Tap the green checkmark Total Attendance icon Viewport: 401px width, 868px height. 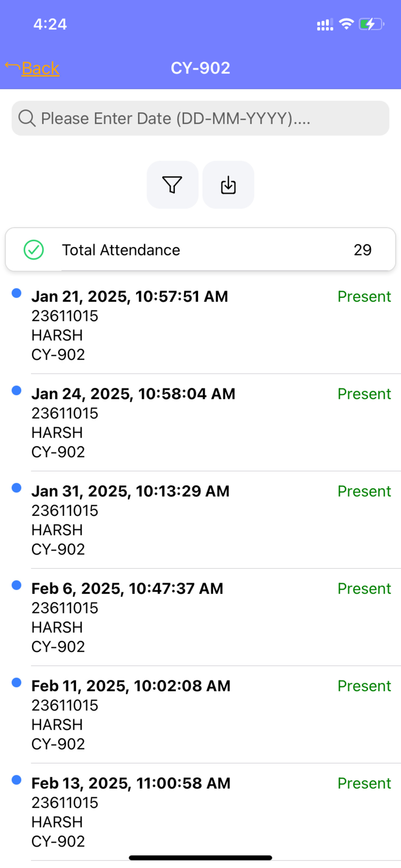click(x=34, y=250)
